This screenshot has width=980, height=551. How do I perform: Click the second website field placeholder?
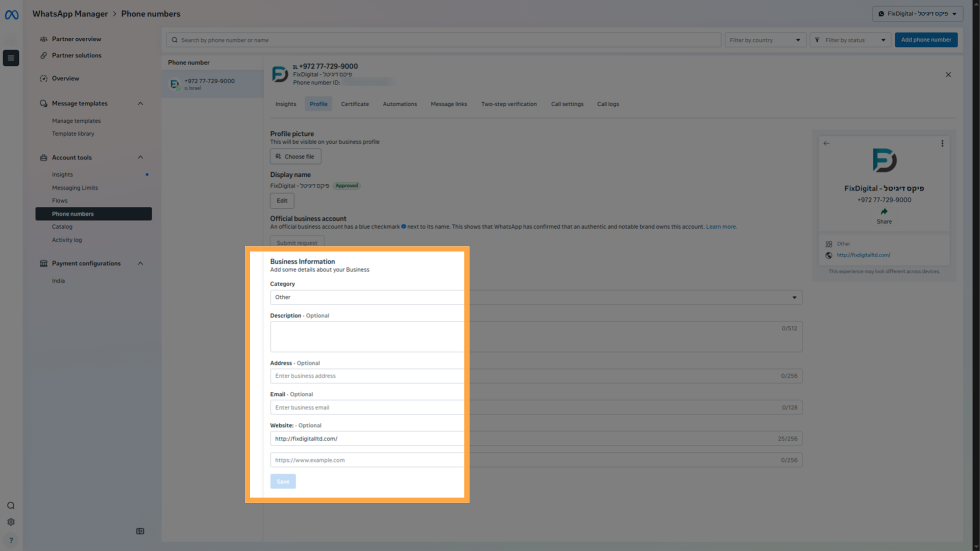tap(536, 460)
